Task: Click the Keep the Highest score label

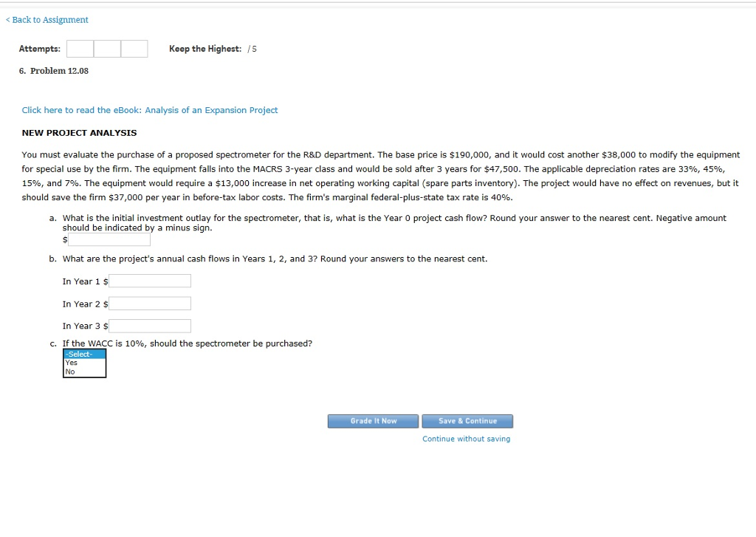Action: [205, 48]
